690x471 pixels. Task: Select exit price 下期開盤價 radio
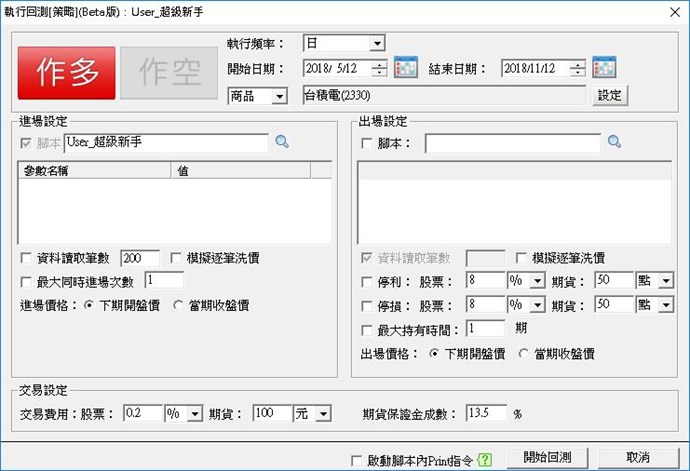point(434,353)
